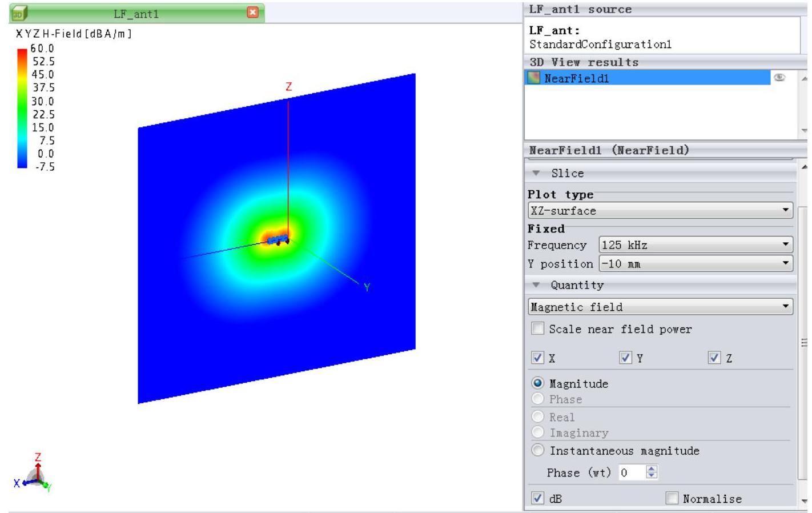Click the red Z axis label in plot
Screen dimensions: 812x513
pyautogui.click(x=288, y=87)
